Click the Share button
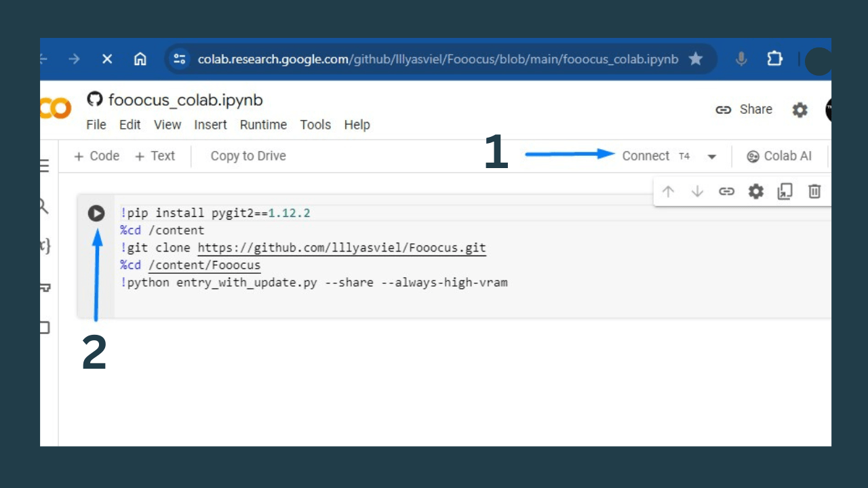The width and height of the screenshot is (868, 488). pyautogui.click(x=744, y=110)
